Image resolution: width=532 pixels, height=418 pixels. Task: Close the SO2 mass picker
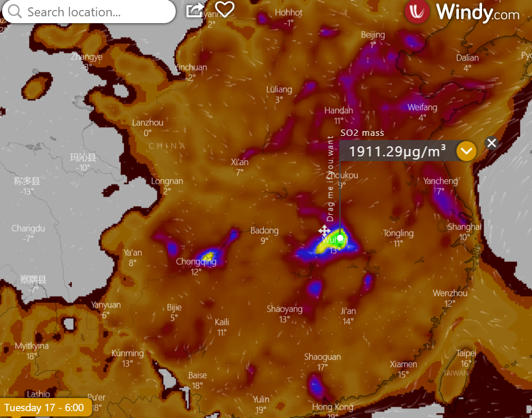[491, 143]
